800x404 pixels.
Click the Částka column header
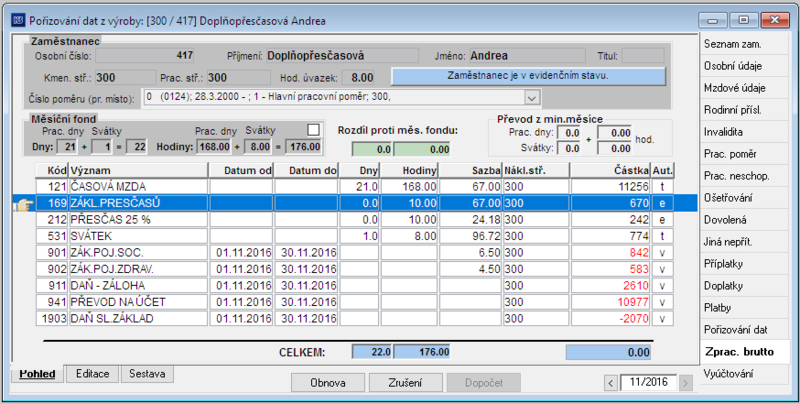click(x=610, y=170)
